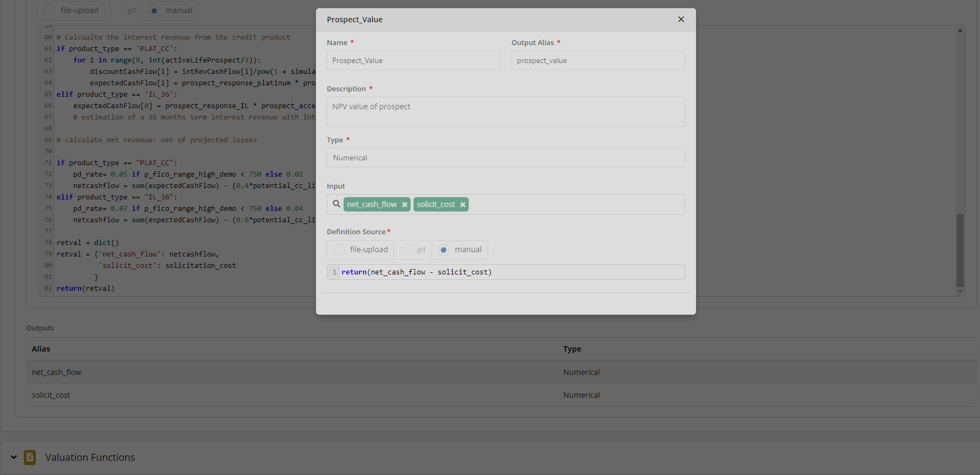The width and height of the screenshot is (980, 475).
Task: Collapse the Valuation Functions section
Action: 14,458
